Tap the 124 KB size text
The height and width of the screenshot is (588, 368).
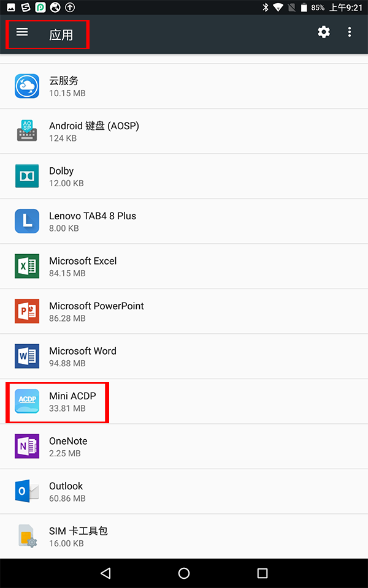pyautogui.click(x=63, y=138)
